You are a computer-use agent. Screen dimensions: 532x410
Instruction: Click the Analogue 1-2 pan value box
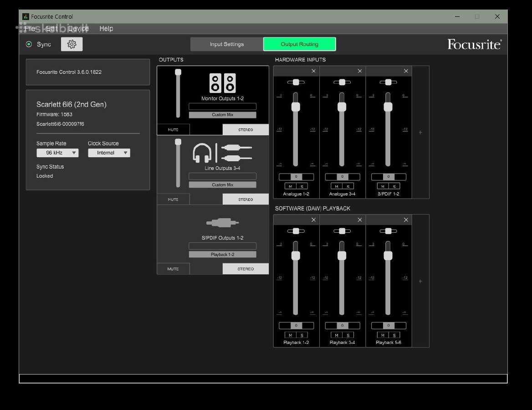[296, 177]
